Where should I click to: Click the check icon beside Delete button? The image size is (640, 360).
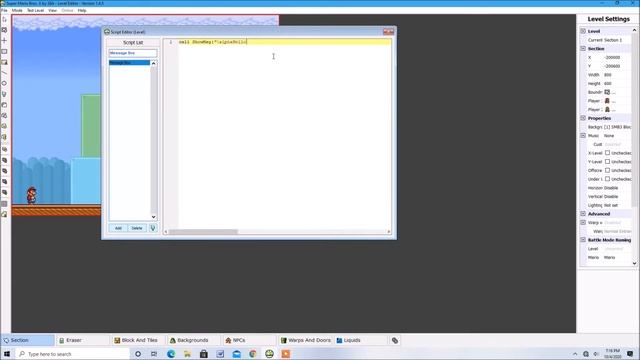point(153,228)
